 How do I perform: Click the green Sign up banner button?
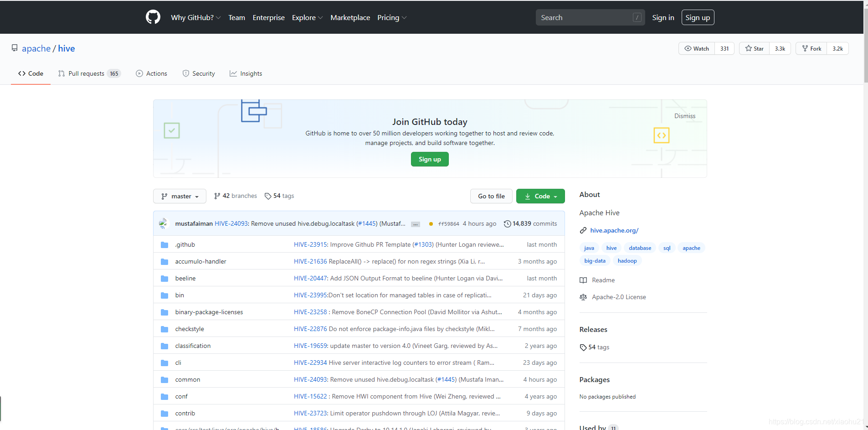pyautogui.click(x=430, y=159)
